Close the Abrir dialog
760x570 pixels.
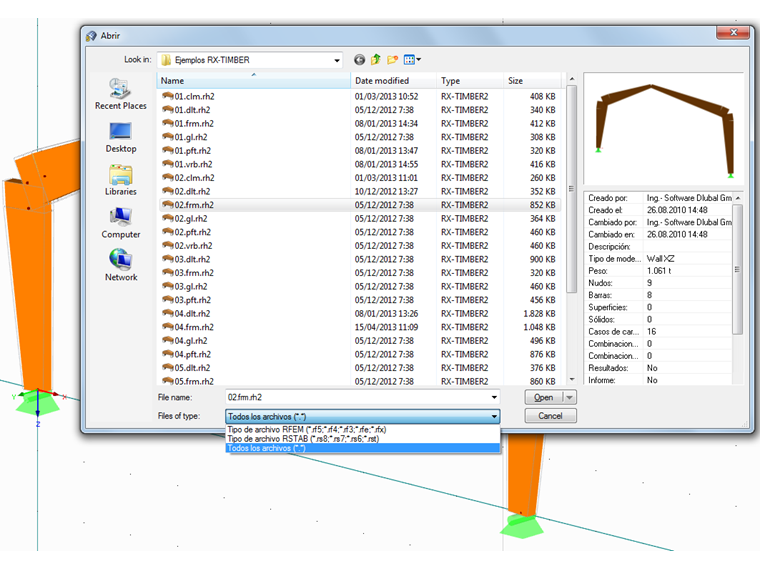(733, 32)
